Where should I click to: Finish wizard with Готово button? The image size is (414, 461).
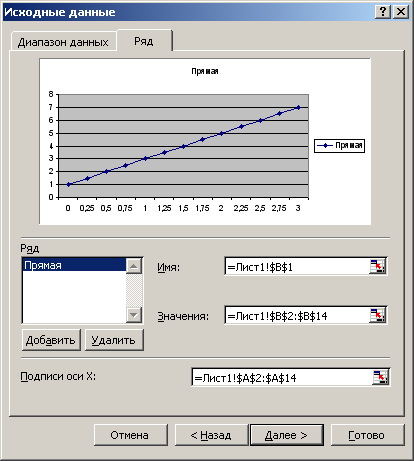pyautogui.click(x=367, y=435)
